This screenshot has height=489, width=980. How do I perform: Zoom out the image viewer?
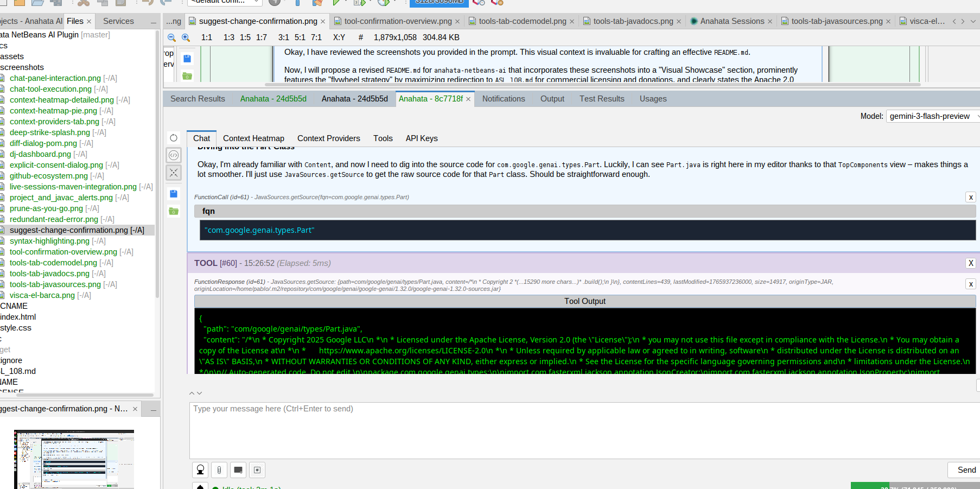[171, 37]
